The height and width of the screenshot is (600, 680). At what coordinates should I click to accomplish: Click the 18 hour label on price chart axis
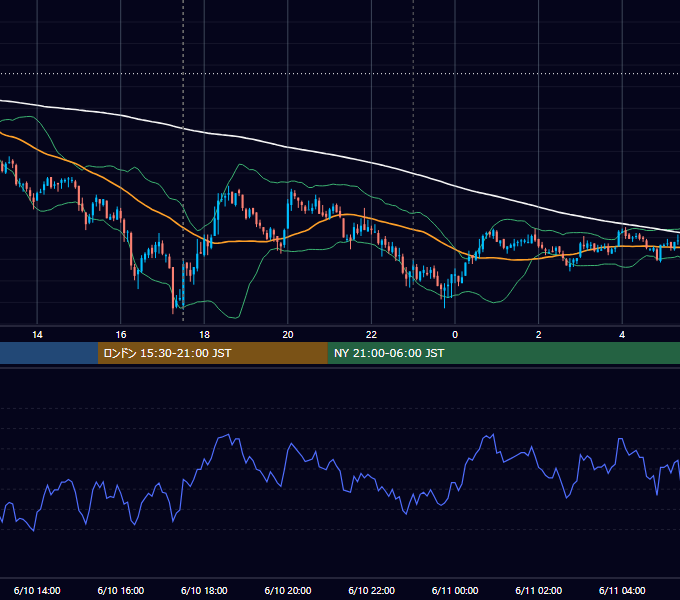tap(204, 335)
